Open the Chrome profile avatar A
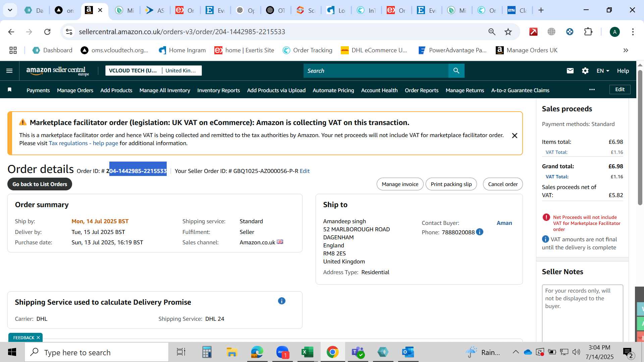Viewport: 644px width, 362px height. point(614,32)
